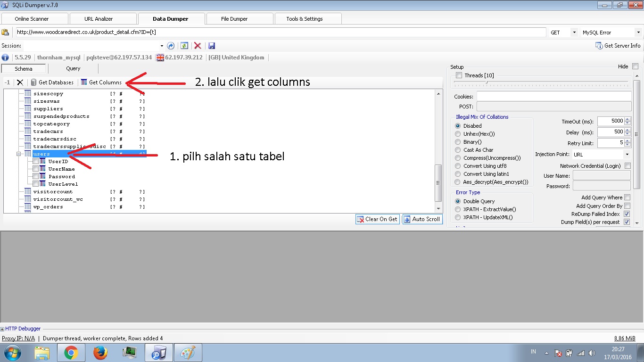The image size is (644, 362).
Task: Click the column icon next to UserID
Action: 43,161
